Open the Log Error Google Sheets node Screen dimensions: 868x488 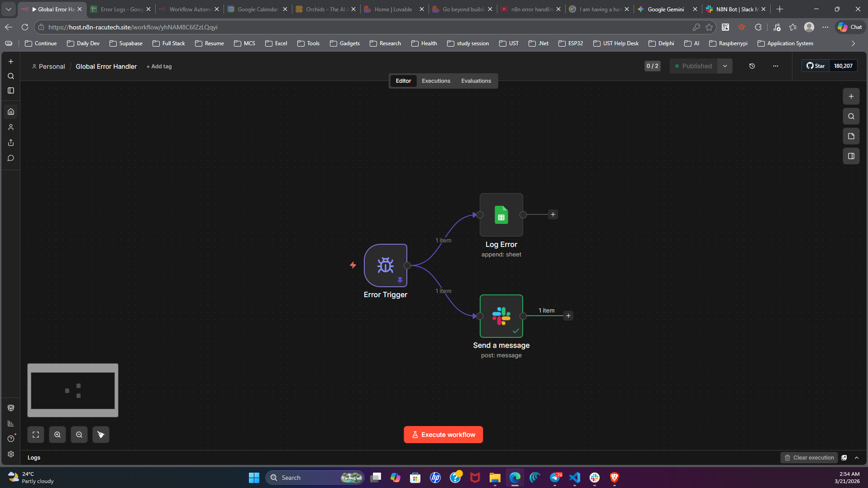click(501, 215)
